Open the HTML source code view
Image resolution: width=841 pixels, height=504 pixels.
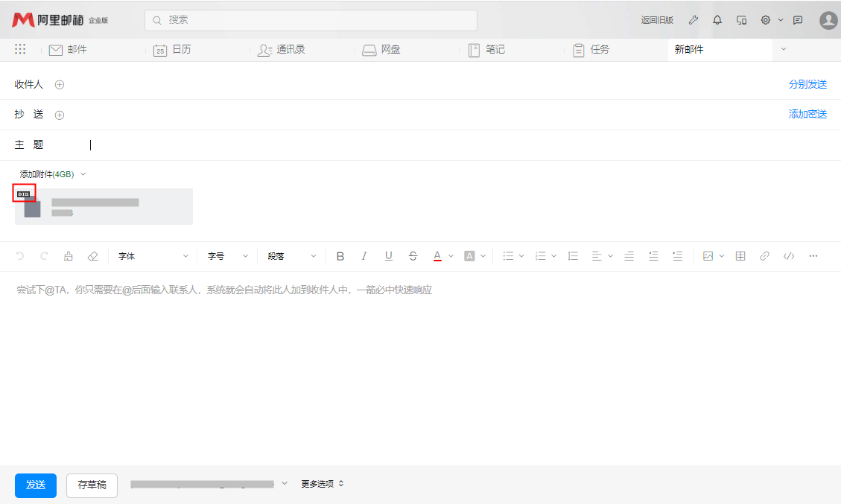[789, 256]
